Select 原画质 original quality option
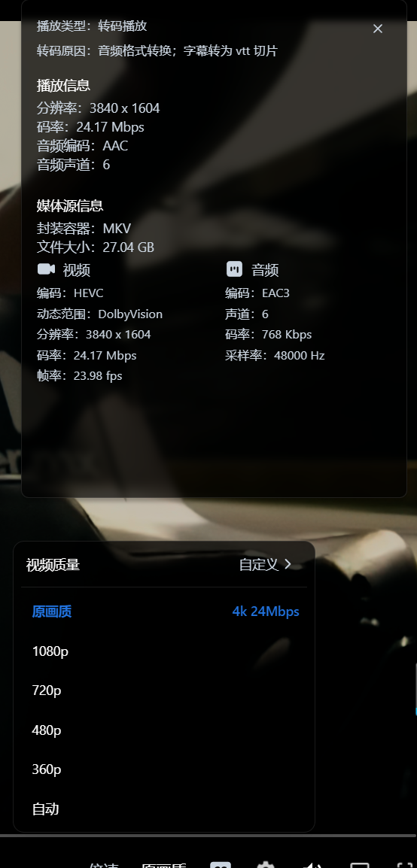Screen dimensions: 417x868 click(x=51, y=612)
